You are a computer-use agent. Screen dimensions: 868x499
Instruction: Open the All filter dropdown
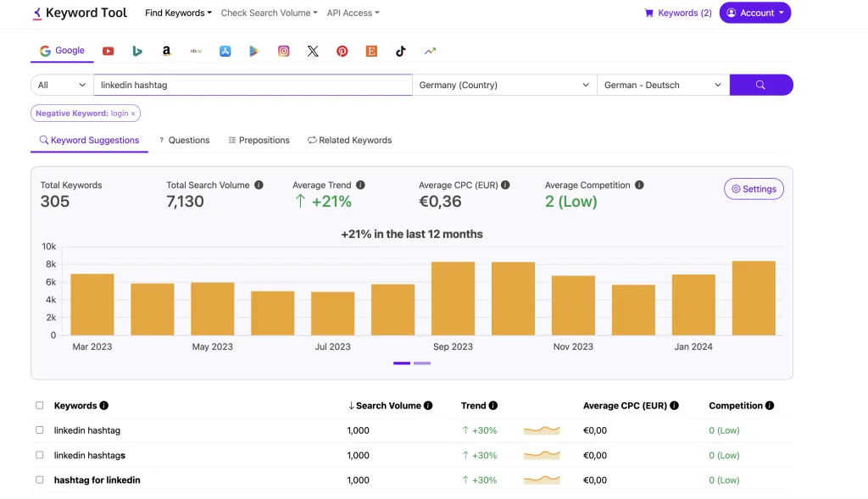click(x=62, y=85)
